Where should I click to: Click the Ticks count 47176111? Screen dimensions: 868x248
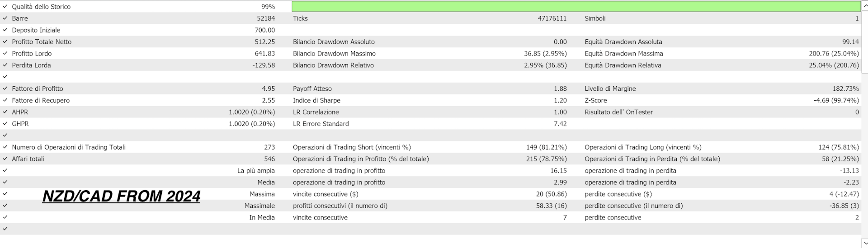tap(552, 19)
